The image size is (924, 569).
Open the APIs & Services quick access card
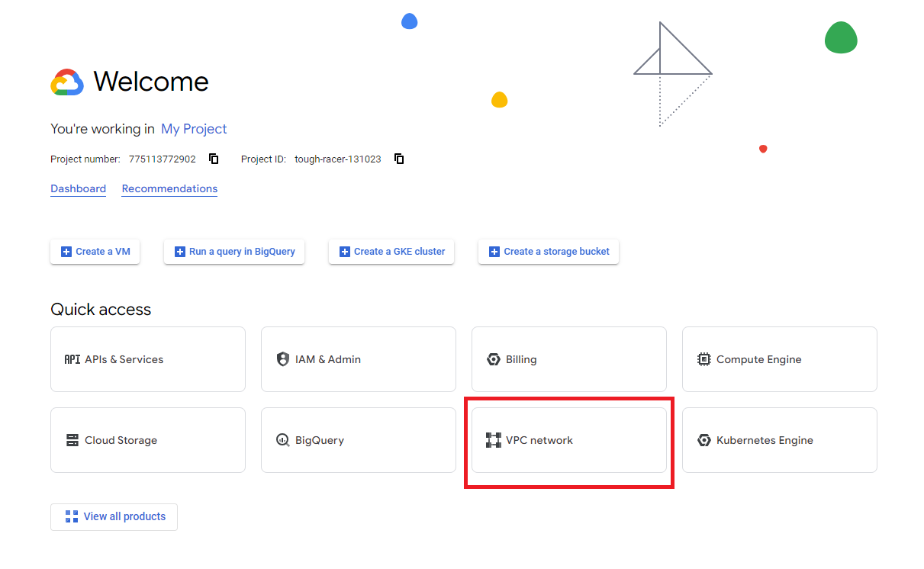[x=148, y=359]
